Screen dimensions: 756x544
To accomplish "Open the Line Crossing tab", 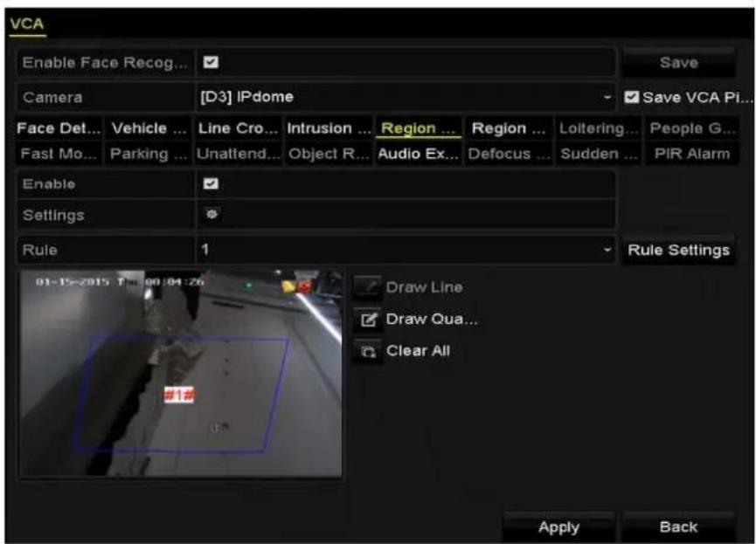I will click(x=239, y=128).
